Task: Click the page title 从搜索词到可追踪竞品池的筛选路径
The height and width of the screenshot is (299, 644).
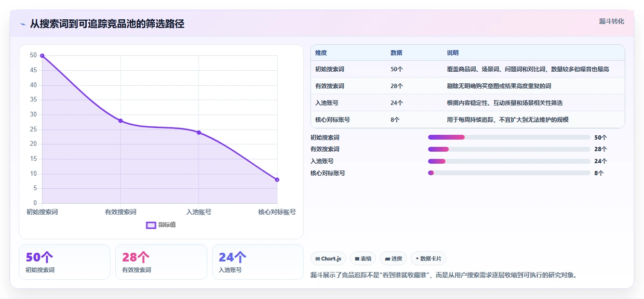Action: 107,24
